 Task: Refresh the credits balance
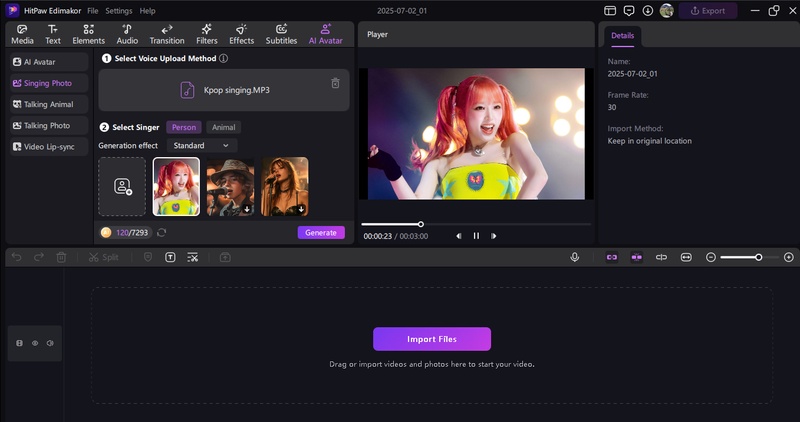[x=162, y=233]
